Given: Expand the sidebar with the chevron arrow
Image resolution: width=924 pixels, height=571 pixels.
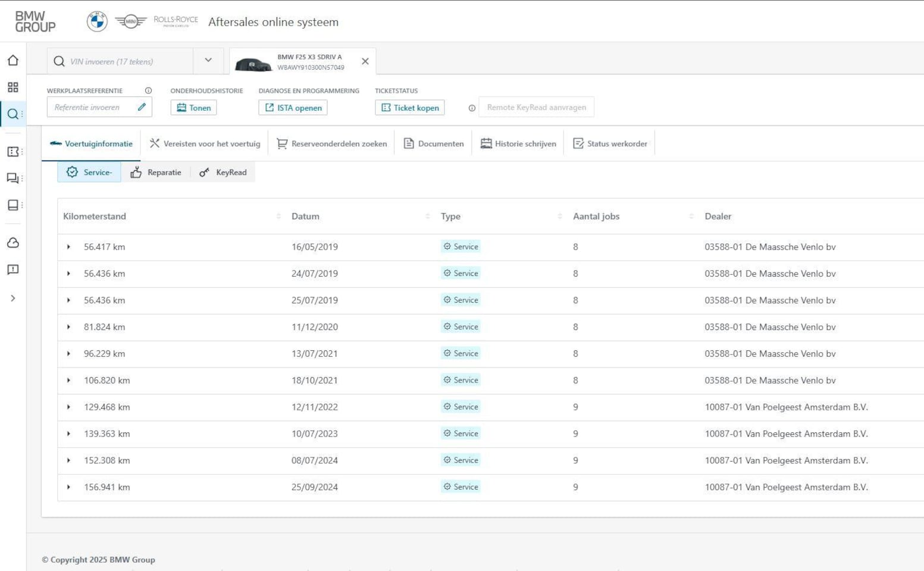Looking at the screenshot, I should click(x=13, y=298).
